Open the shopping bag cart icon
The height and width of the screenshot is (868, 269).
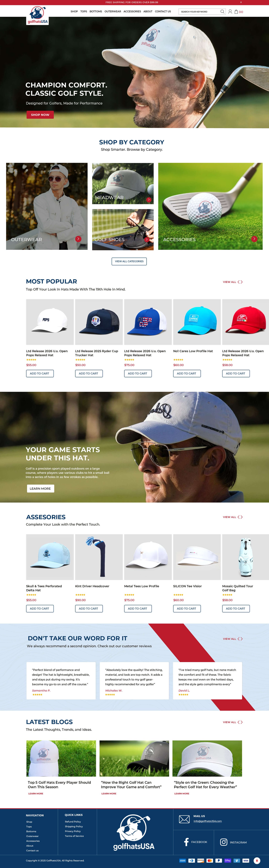pyautogui.click(x=236, y=11)
